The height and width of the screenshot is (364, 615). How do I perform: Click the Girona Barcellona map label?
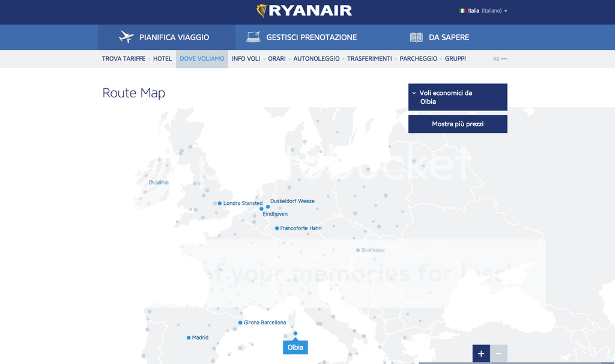[x=265, y=323]
